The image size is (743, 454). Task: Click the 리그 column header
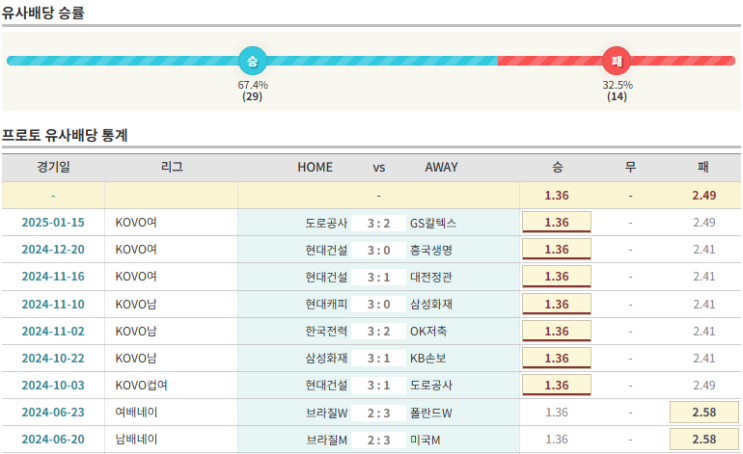[x=172, y=167]
